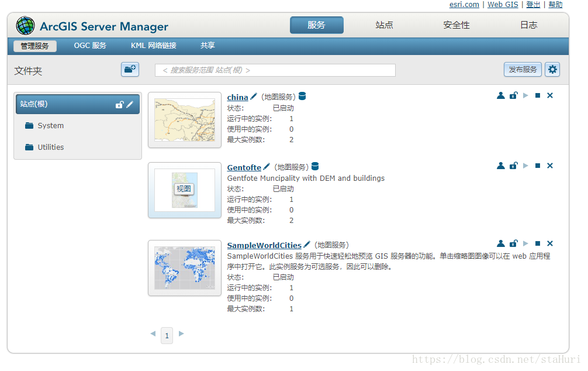Viewport: 588px width, 371px height.
Task: Open the esri.com link
Action: click(x=464, y=5)
